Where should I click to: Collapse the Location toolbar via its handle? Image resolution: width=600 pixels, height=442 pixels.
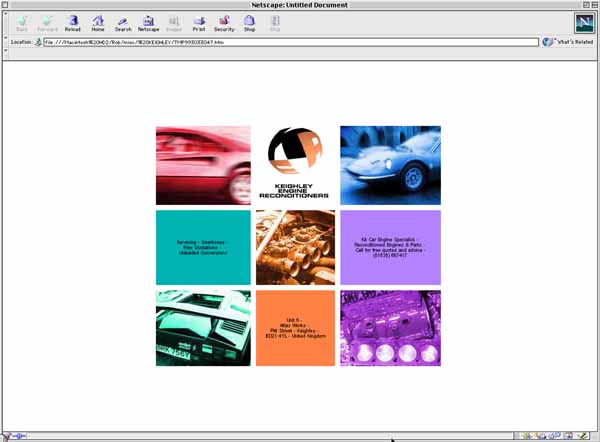pyautogui.click(x=5, y=42)
